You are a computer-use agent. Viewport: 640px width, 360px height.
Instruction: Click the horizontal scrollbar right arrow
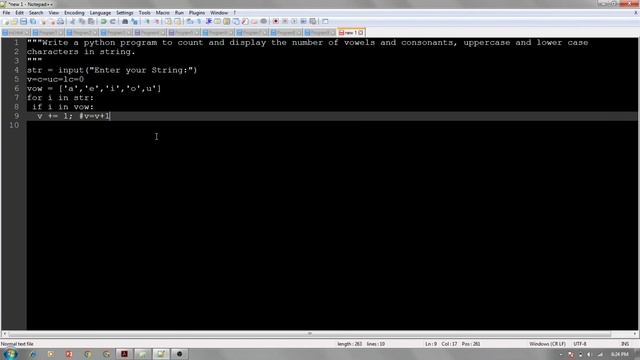click(x=635, y=333)
